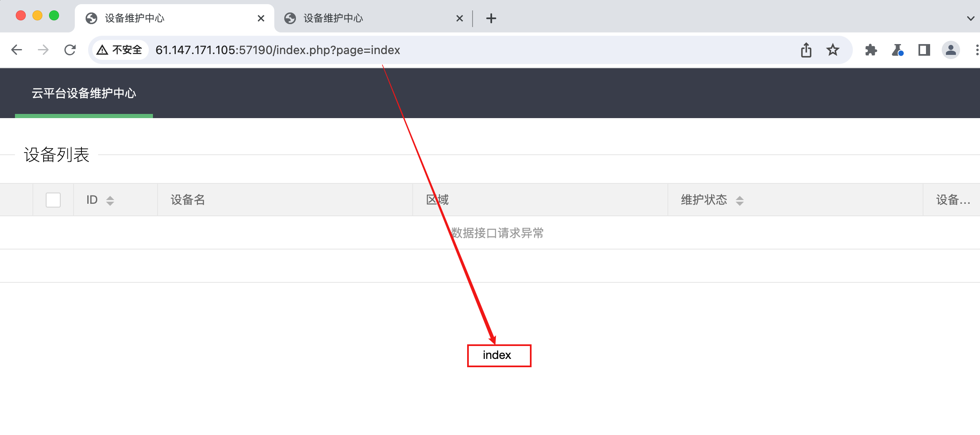This screenshot has height=435, width=980.
Task: Sort the table by 维护状态 column
Action: (x=740, y=200)
